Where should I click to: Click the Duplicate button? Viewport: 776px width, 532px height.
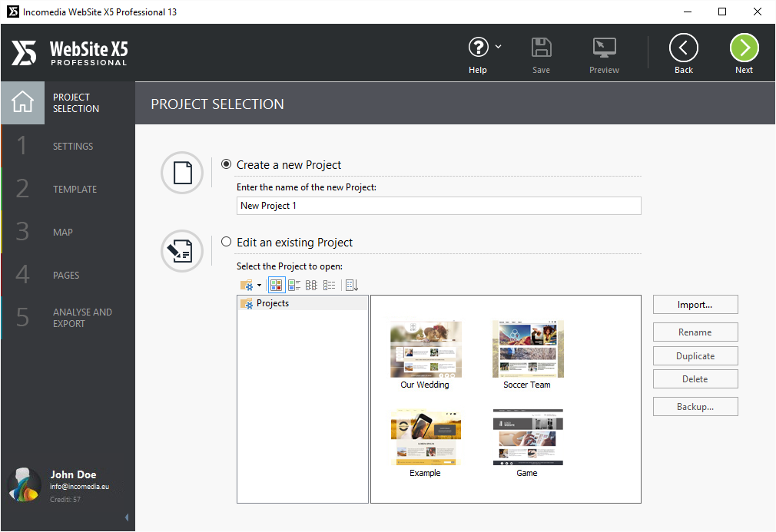click(695, 356)
